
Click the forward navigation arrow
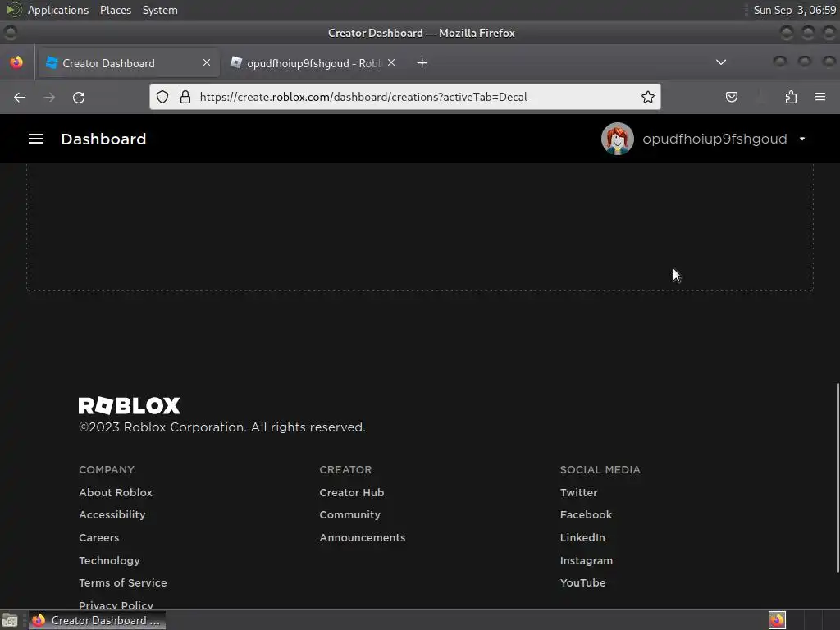click(x=49, y=97)
